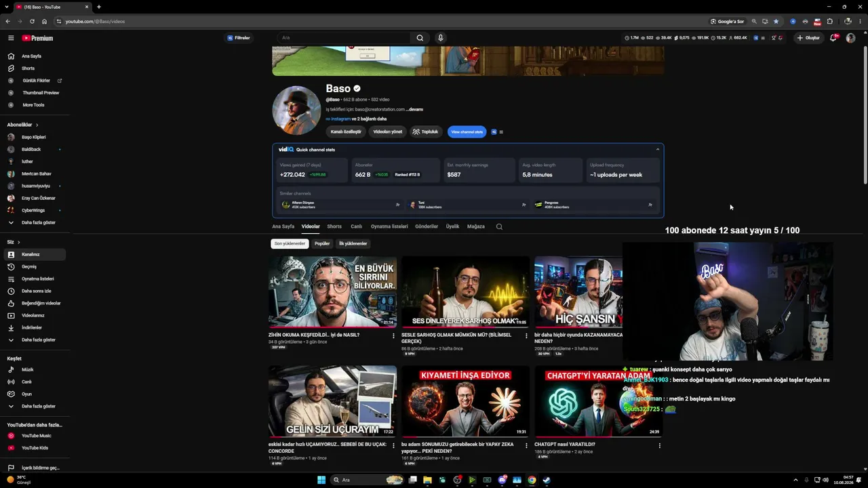Start a voice search with the microphone

[440, 38]
